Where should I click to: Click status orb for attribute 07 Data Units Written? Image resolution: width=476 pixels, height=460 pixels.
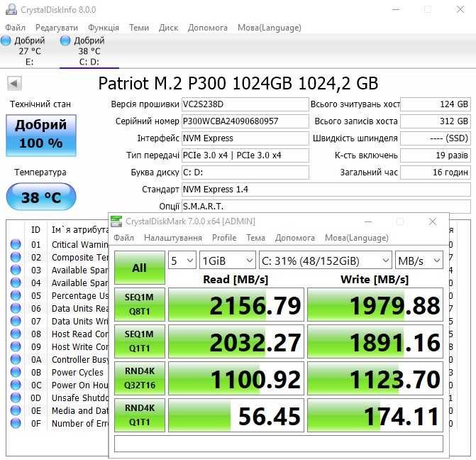(16, 321)
